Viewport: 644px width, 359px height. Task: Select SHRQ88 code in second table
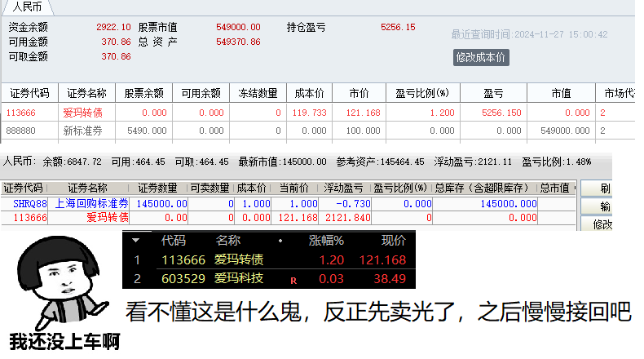(30, 203)
